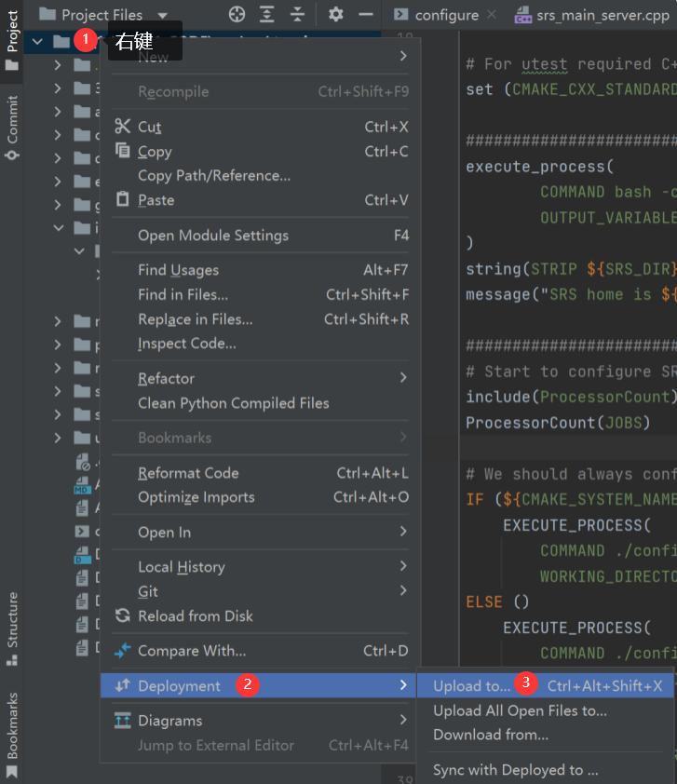Viewport: 677px width, 784px height.
Task: Hide the Project tool window panel
Action: click(x=366, y=14)
